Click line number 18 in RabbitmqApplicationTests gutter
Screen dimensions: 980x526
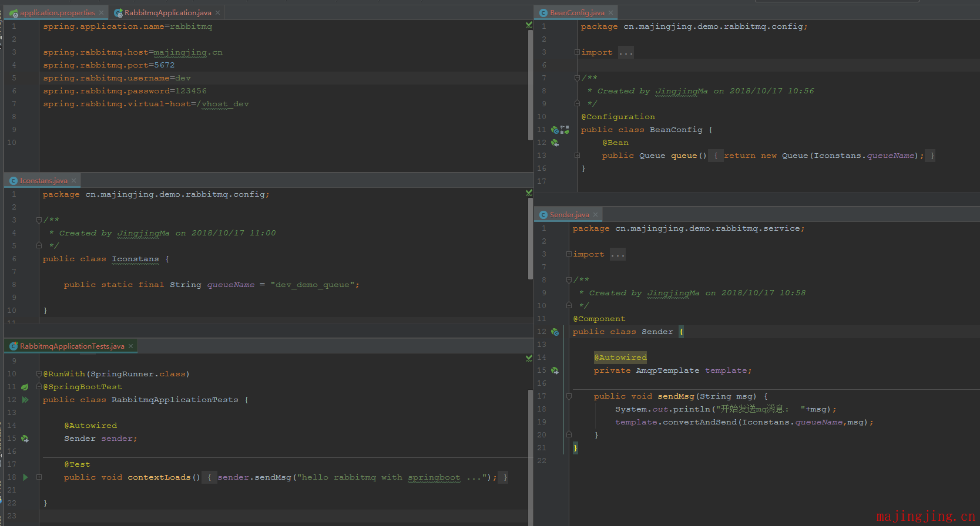point(12,477)
